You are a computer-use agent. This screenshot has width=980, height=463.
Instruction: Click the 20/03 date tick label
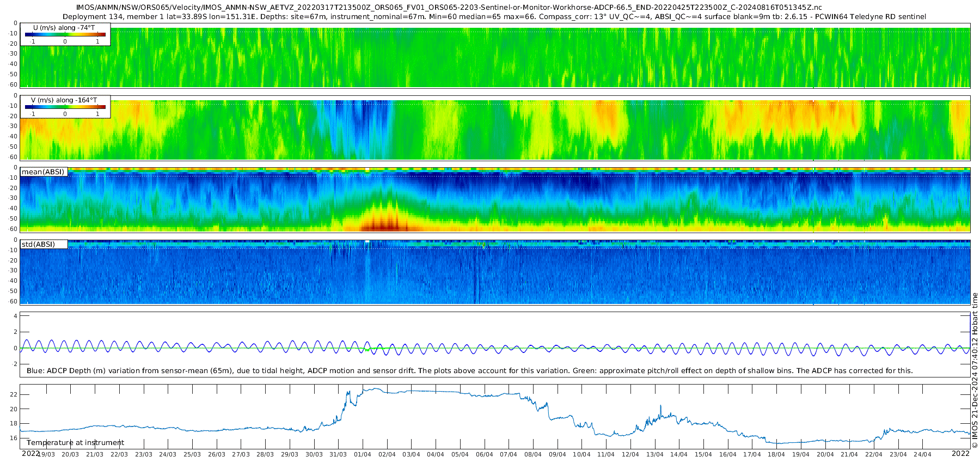(70, 454)
